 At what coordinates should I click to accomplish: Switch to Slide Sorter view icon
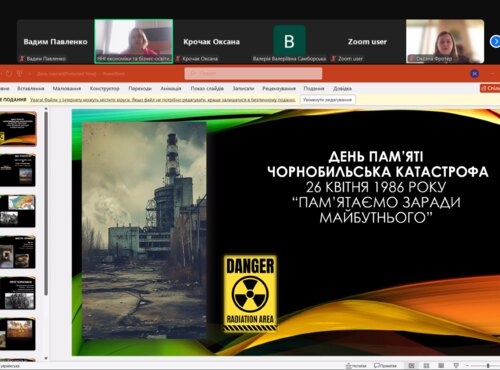click(x=426, y=366)
